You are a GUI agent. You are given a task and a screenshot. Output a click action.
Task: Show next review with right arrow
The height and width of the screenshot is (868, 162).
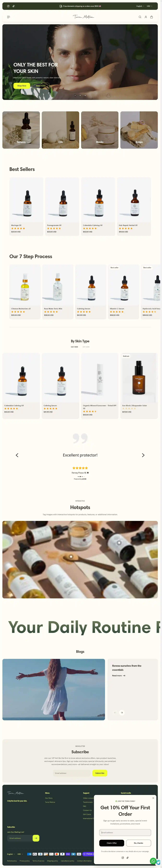coord(143,455)
